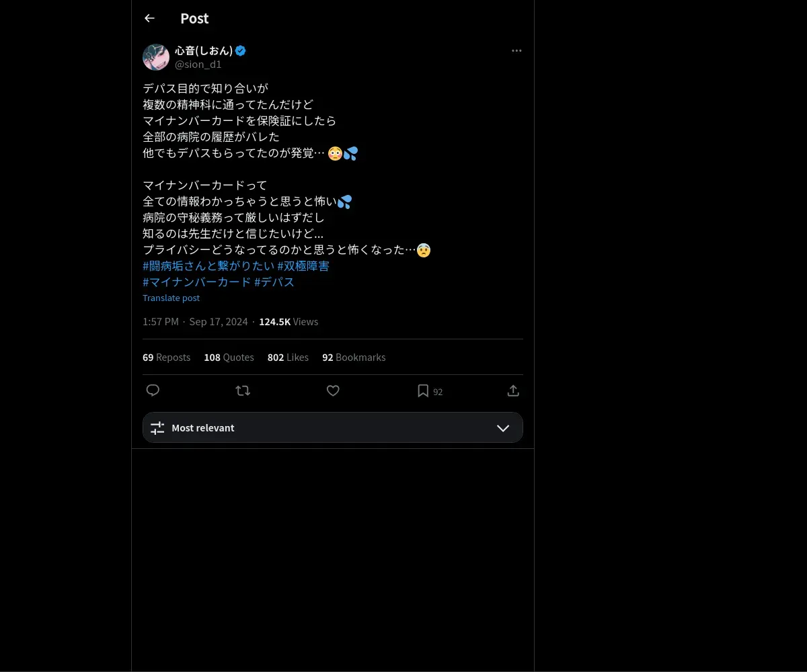
Task: View the 69 Reposts list
Action: click(x=166, y=358)
